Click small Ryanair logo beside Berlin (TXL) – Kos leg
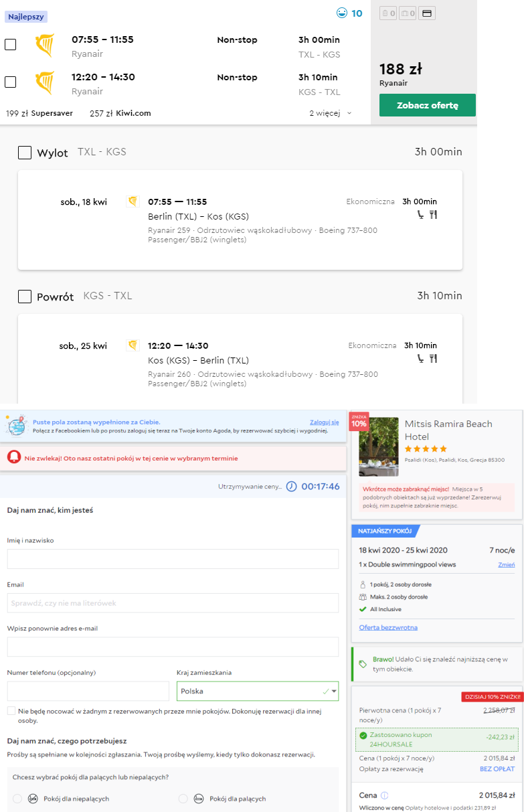This screenshot has width=524, height=812. 133,201
